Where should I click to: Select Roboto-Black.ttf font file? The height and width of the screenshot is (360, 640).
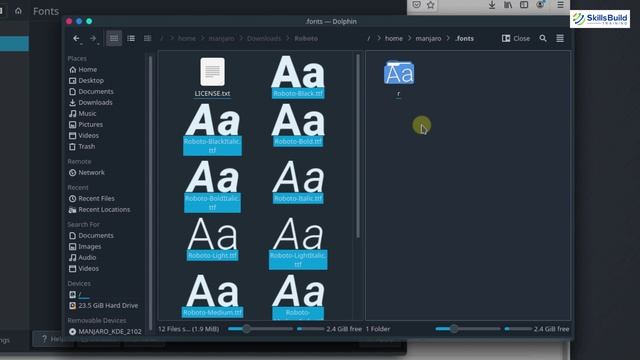coord(298,78)
